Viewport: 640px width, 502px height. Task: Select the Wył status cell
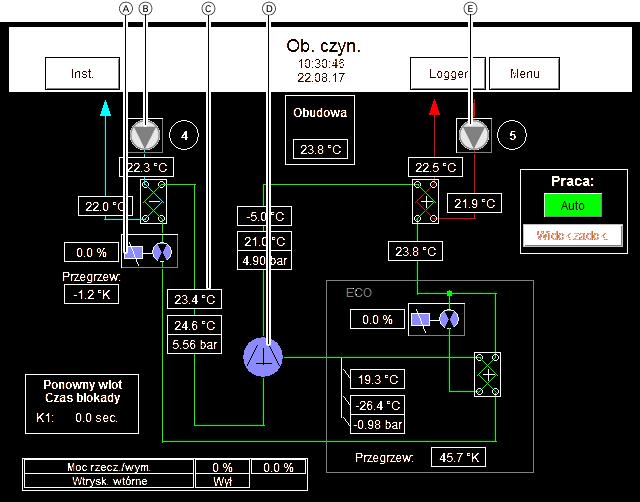tap(222, 481)
